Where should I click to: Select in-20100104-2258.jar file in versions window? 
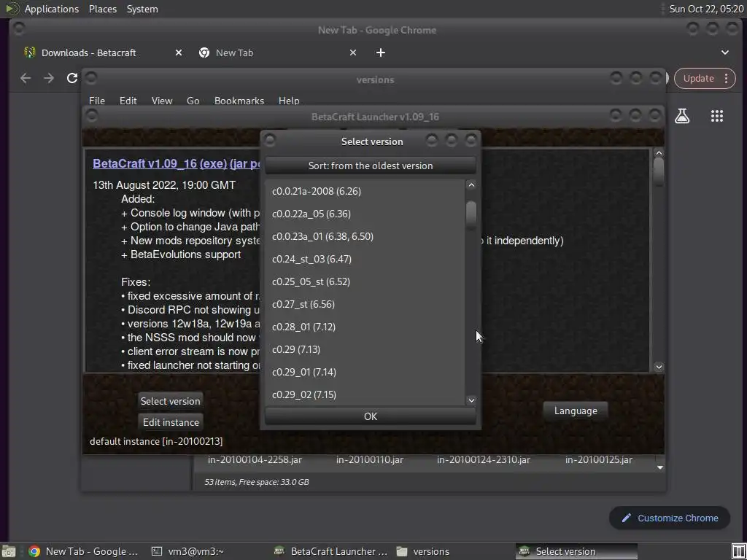[x=255, y=460]
